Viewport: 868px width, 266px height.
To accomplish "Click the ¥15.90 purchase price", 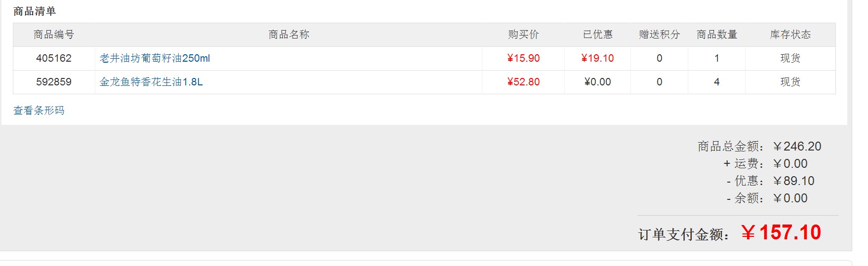I will click(x=523, y=58).
